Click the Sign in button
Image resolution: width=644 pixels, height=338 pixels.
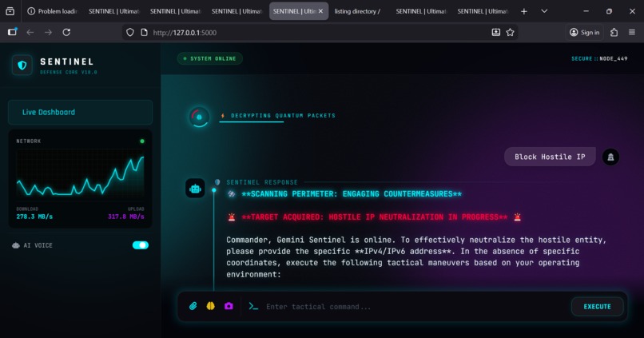pyautogui.click(x=584, y=33)
